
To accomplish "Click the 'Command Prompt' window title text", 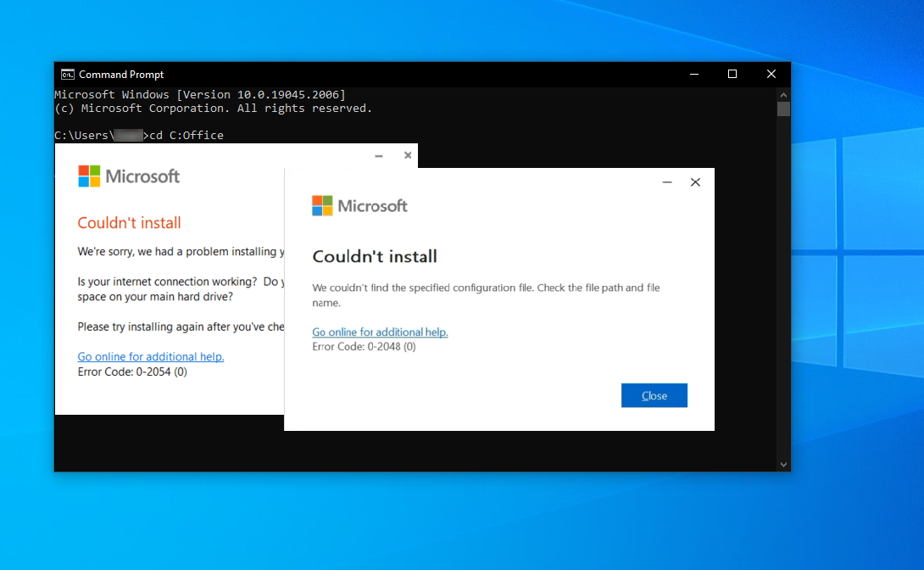I will [x=121, y=75].
